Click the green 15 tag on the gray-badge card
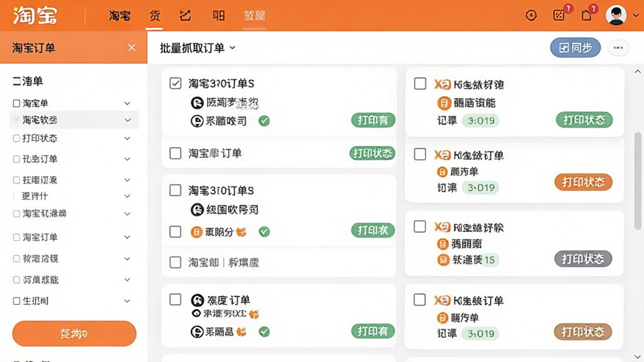Viewport: 644px width, 362px height. coord(489,260)
